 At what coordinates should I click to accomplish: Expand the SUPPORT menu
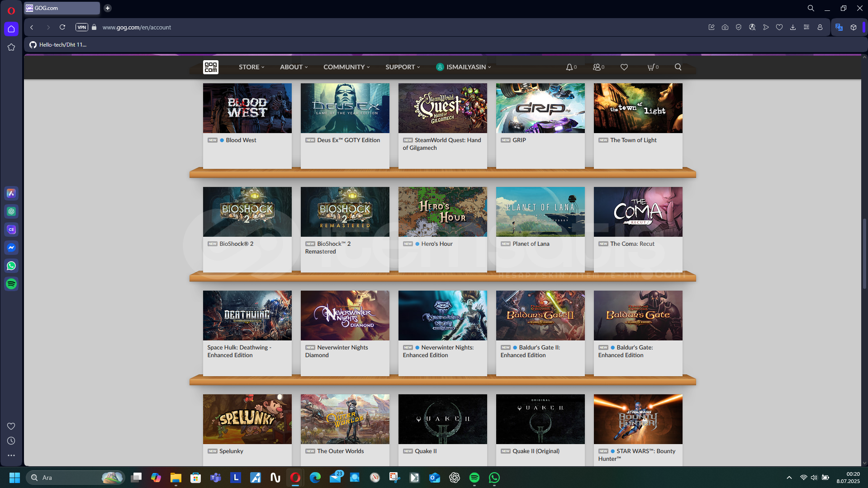pyautogui.click(x=403, y=67)
